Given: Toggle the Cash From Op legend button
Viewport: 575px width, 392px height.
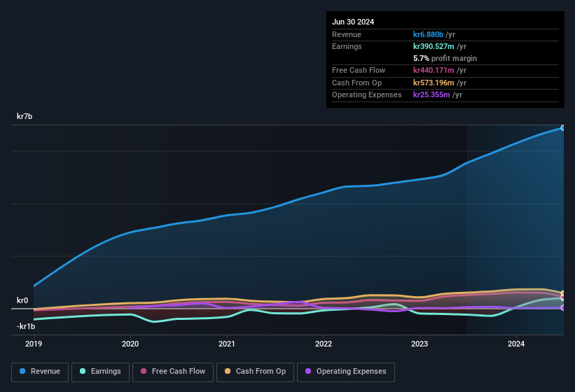Looking at the screenshot, I should 255,372.
